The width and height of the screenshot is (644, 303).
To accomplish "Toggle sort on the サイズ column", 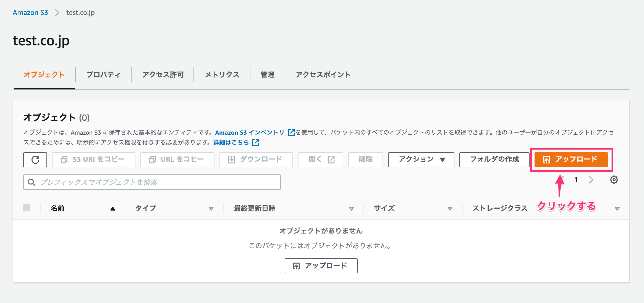I will click(450, 209).
